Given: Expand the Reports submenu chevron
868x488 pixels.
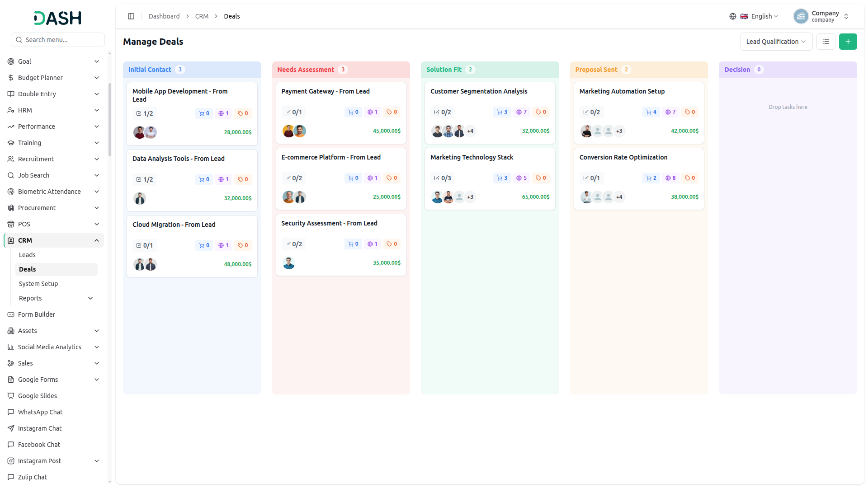Looking at the screenshot, I should pos(90,298).
